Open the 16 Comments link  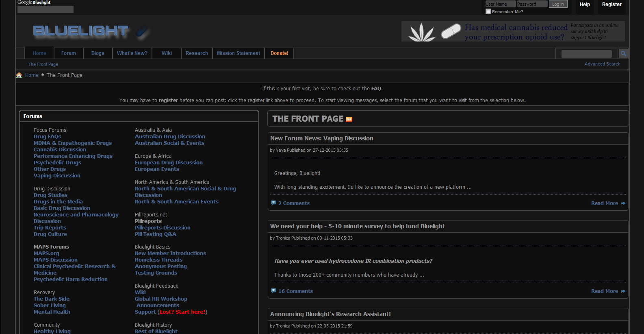pos(295,291)
